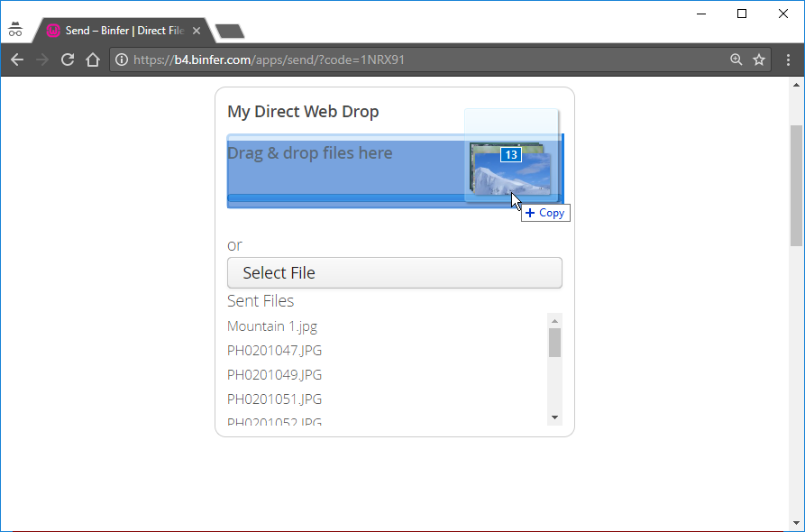Image resolution: width=805 pixels, height=532 pixels.
Task: Click the Sent Files heading
Action: pyautogui.click(x=261, y=300)
